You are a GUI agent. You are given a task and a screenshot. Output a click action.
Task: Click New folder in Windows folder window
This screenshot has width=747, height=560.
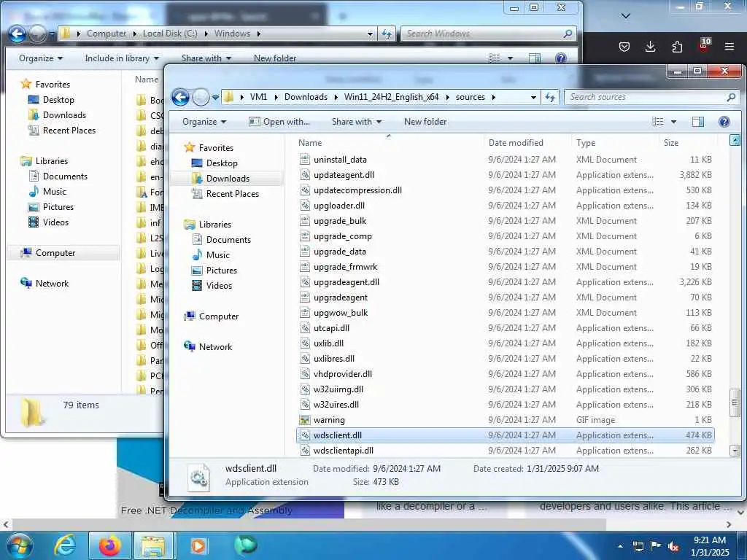275,58
